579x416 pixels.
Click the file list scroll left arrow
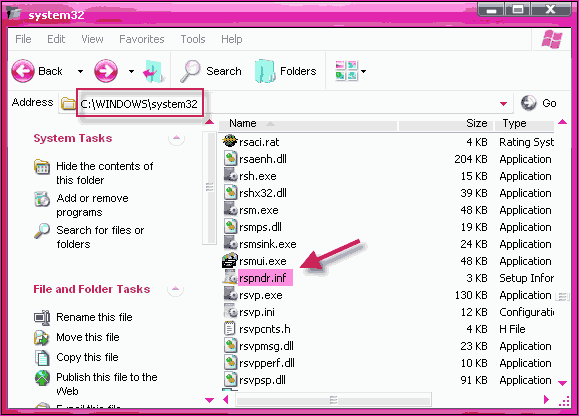point(226,399)
